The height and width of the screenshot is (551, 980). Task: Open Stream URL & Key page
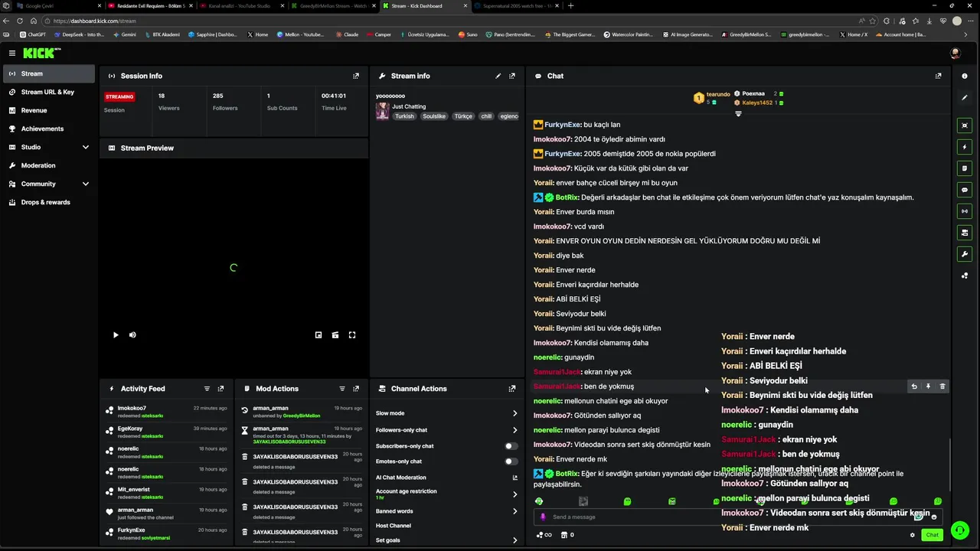(x=49, y=92)
